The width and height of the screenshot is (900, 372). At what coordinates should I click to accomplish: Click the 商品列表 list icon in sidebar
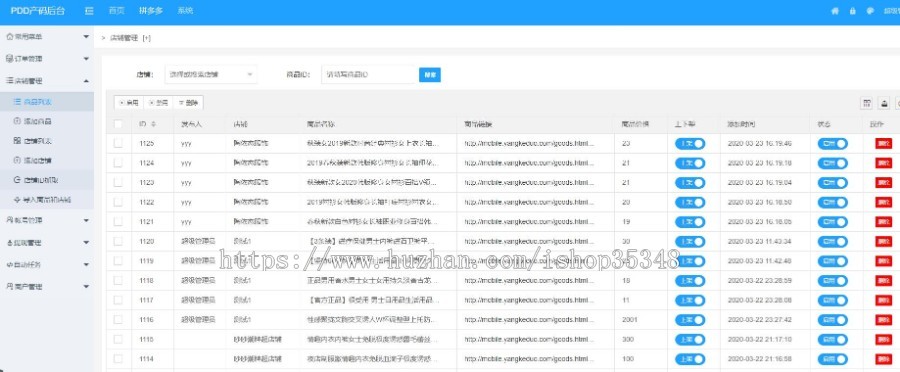pyautogui.click(x=17, y=102)
